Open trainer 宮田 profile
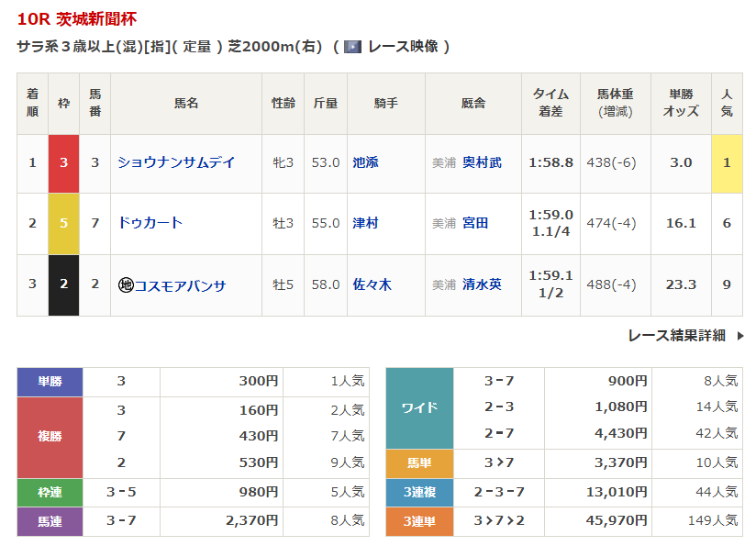The width and height of the screenshot is (756, 546). coord(475,223)
